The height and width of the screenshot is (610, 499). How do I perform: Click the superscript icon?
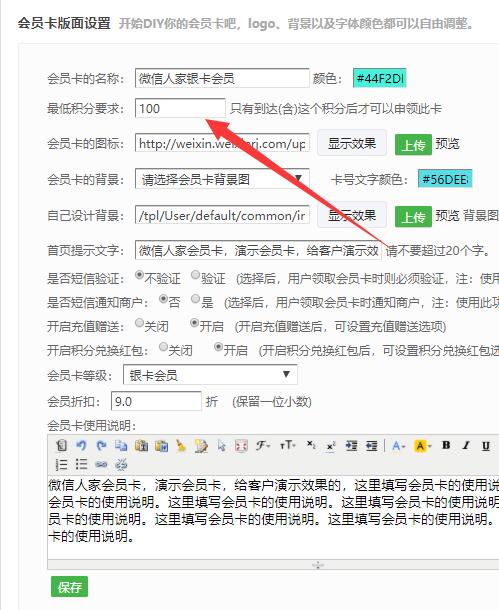pos(331,445)
